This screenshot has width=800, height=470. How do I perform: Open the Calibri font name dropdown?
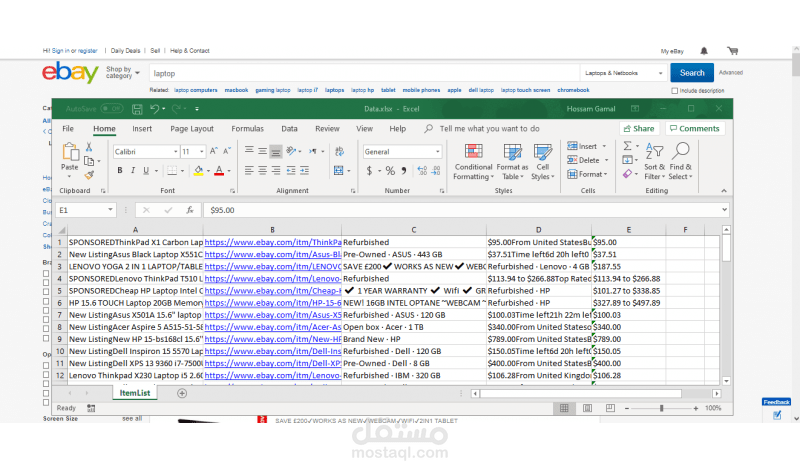click(176, 152)
